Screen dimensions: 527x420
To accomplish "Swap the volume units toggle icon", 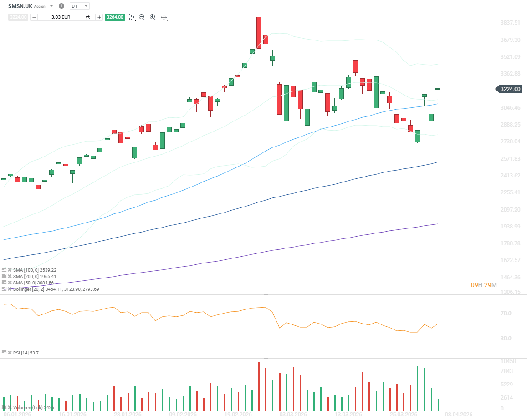I will click(88, 17).
